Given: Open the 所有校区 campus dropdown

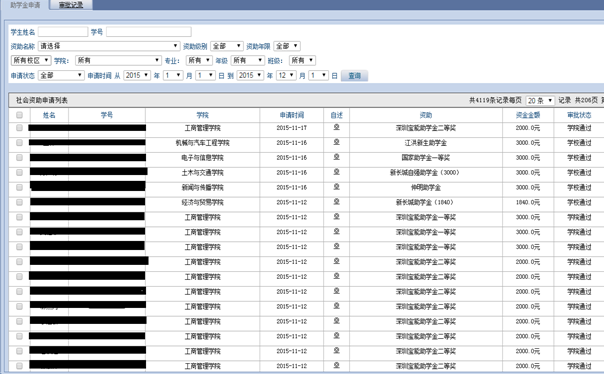Looking at the screenshot, I should pyautogui.click(x=31, y=60).
